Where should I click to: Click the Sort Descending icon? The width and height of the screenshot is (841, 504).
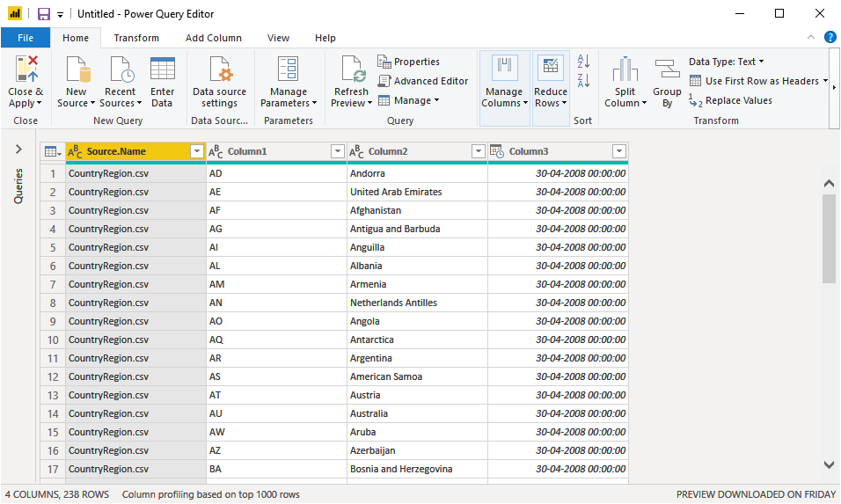[582, 81]
